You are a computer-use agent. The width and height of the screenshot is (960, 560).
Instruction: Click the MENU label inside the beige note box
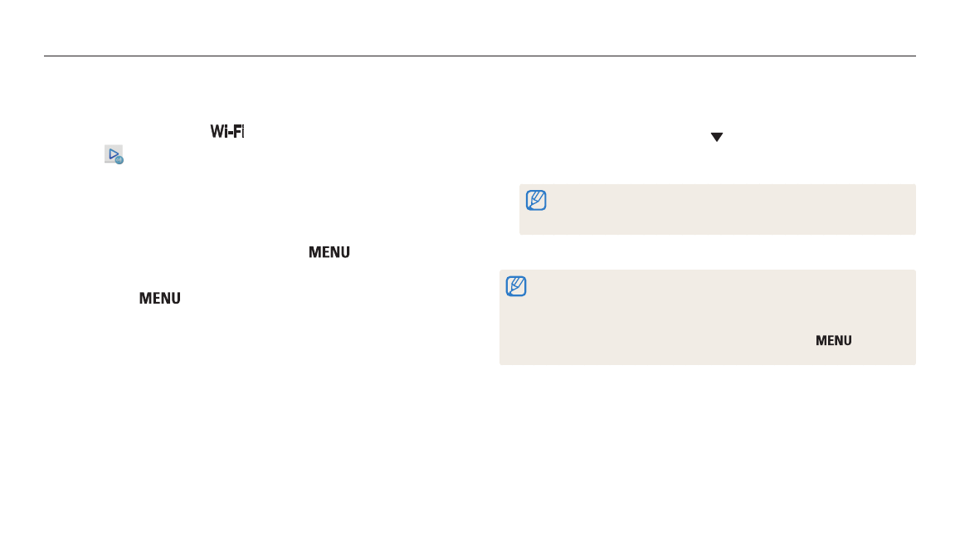coord(833,340)
